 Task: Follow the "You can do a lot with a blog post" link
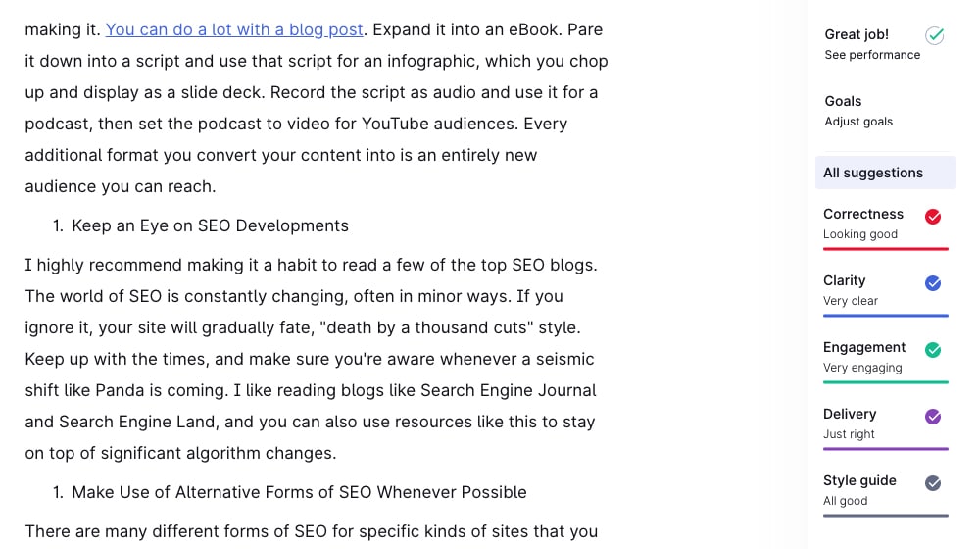(x=234, y=29)
